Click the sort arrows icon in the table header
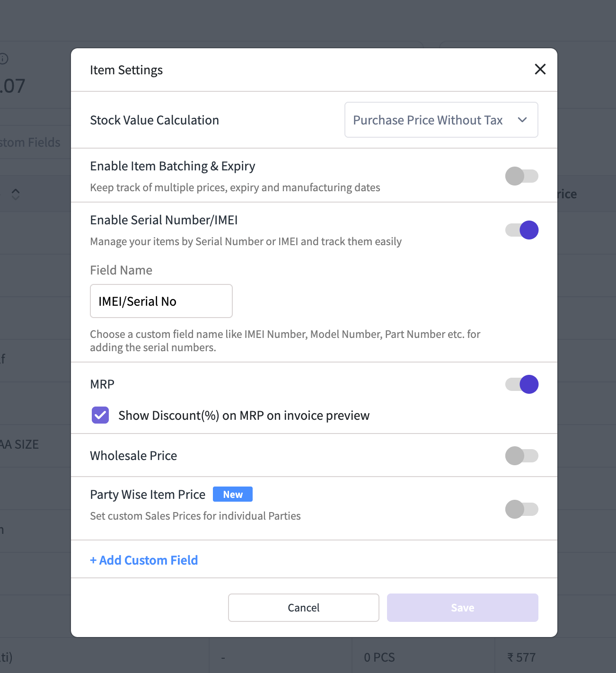This screenshot has width=616, height=673. click(x=16, y=194)
